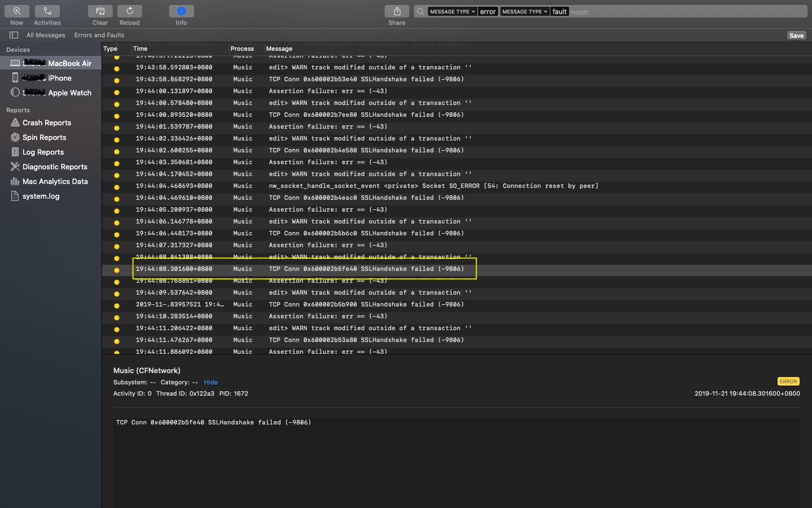Click the yellow type dot of the 19:43:58.592803 row
The height and width of the screenshot is (508, 812).
click(117, 68)
